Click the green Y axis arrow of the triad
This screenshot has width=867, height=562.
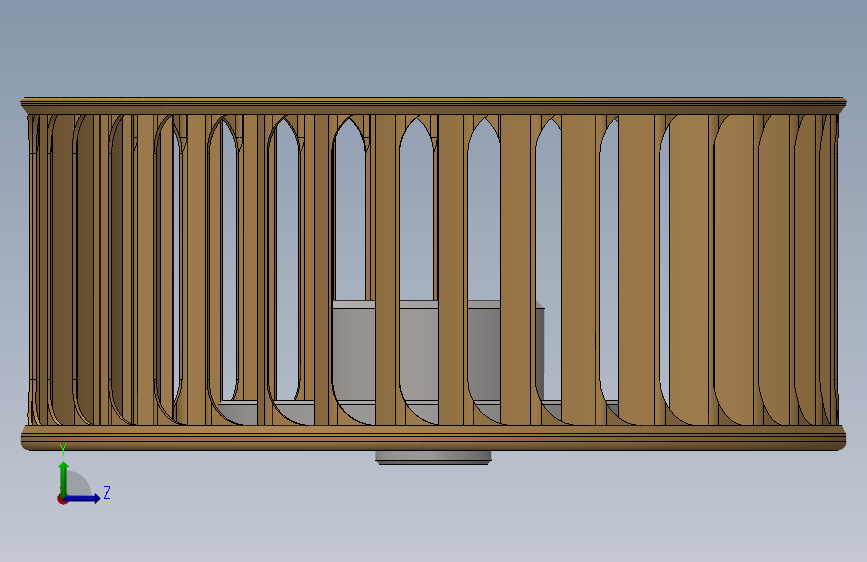coord(64,478)
